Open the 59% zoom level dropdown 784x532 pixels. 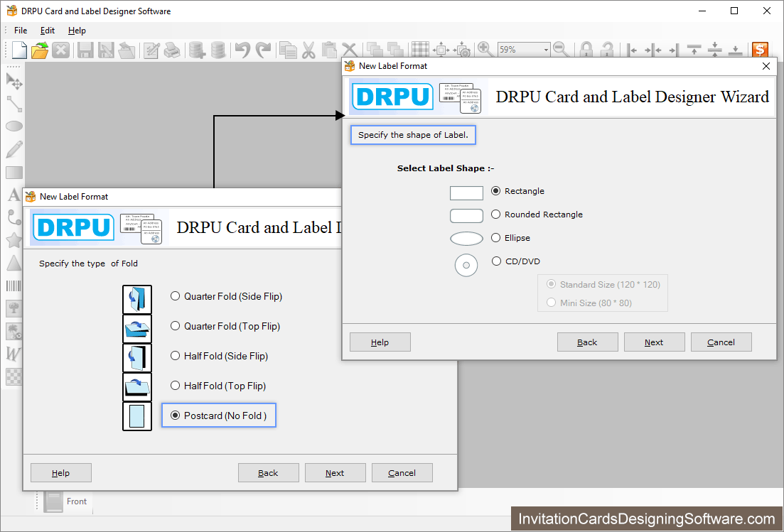546,50
